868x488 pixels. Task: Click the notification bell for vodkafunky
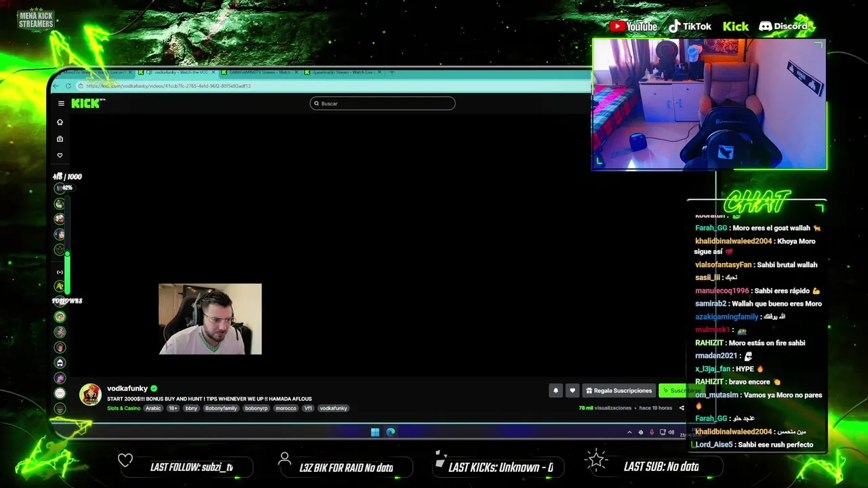coord(555,390)
